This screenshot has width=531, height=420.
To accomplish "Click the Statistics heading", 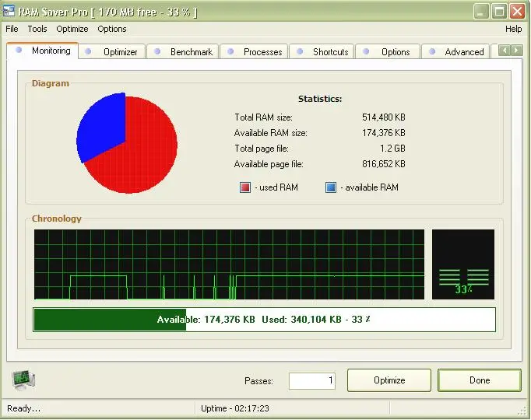I will 320,99.
